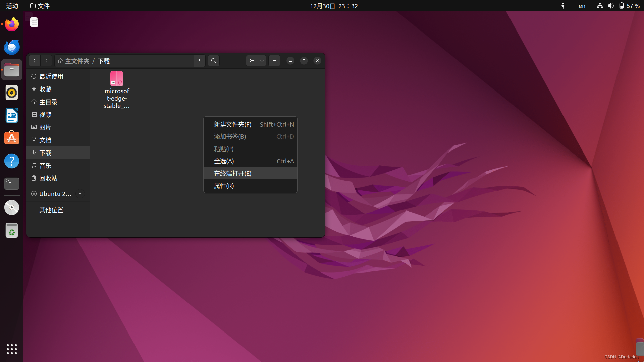This screenshot has height=362, width=644.
Task: Open 最近使用 sidebar item
Action: click(x=51, y=76)
